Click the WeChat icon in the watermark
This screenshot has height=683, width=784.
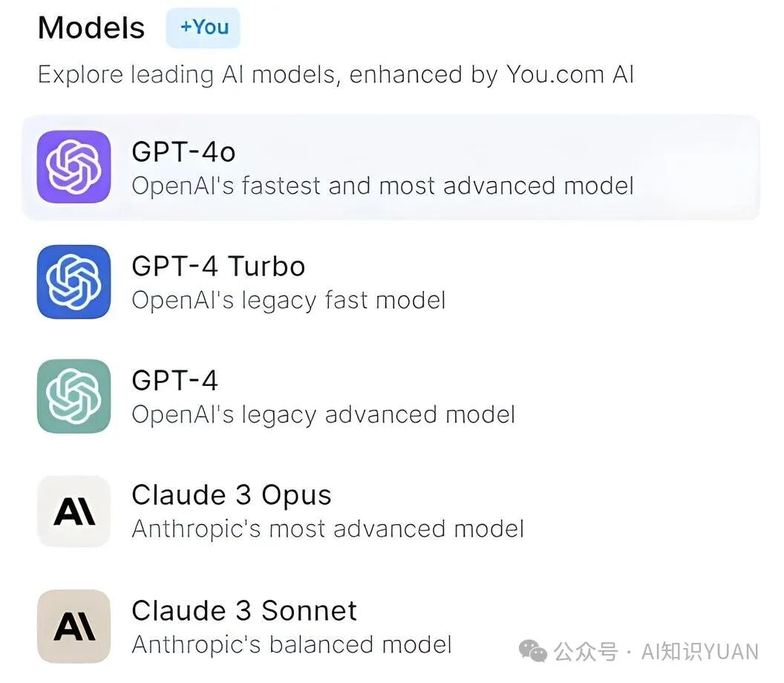pos(533,652)
